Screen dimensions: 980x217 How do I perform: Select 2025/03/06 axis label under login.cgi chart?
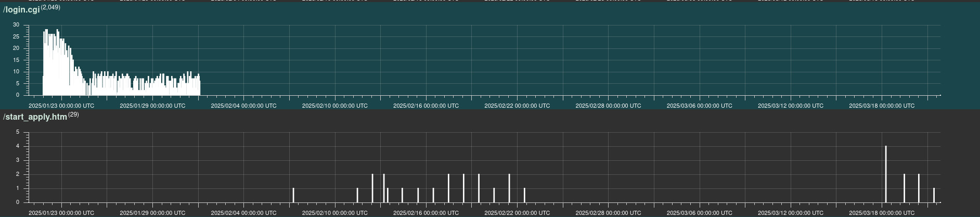pyautogui.click(x=699, y=106)
